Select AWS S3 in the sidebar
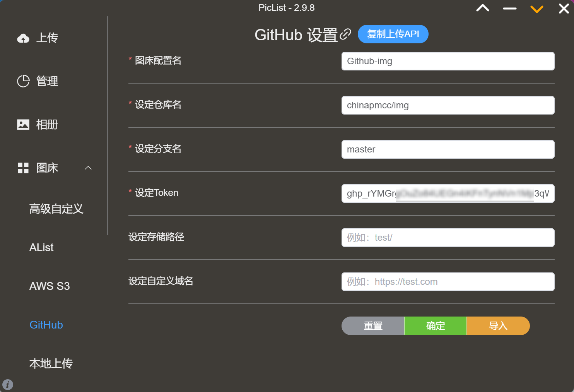This screenshot has height=392, width=574. (x=50, y=286)
